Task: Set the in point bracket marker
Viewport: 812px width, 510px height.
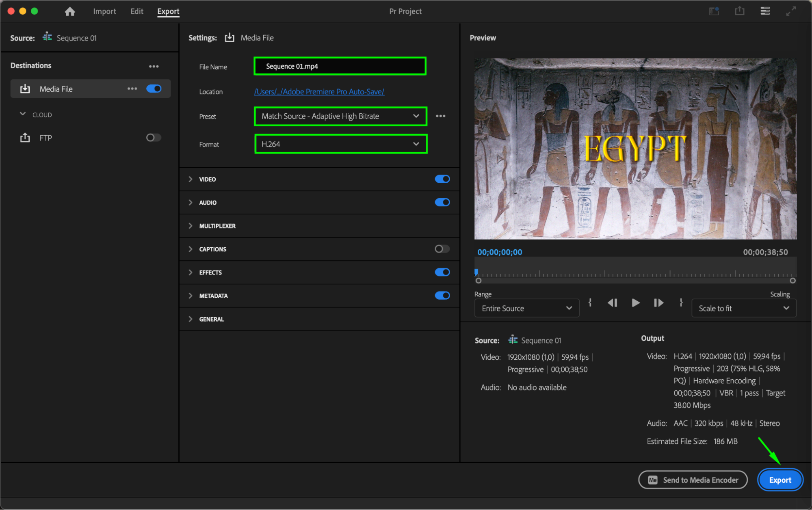Action: tap(590, 303)
